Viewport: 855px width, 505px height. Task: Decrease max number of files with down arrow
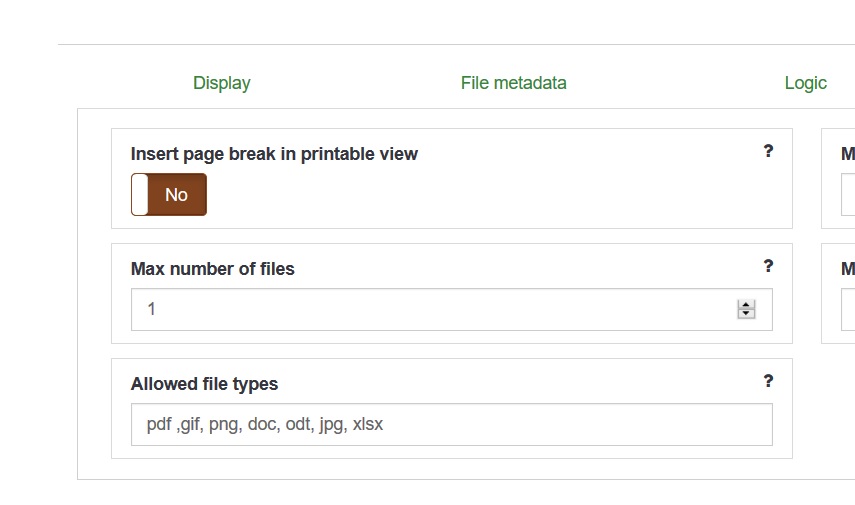coord(746,314)
